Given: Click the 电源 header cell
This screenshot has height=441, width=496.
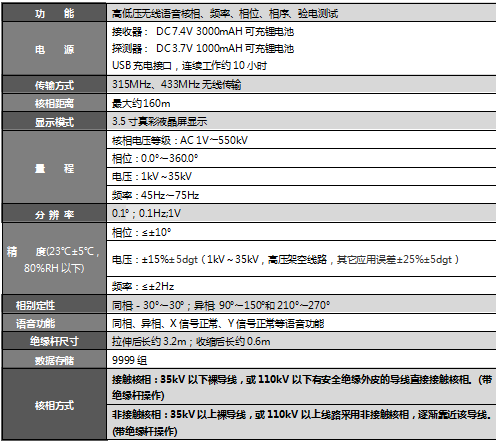Looking at the screenshot, I should 54,49.
